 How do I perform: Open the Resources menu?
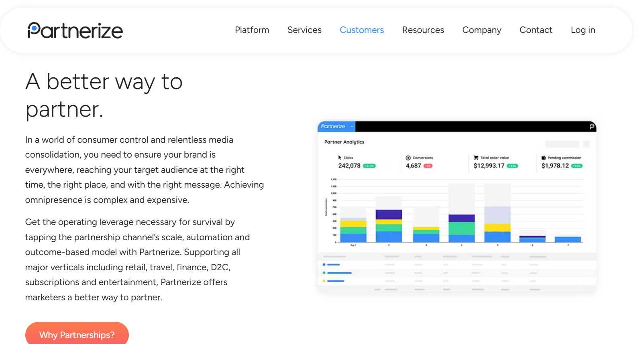[x=423, y=30]
